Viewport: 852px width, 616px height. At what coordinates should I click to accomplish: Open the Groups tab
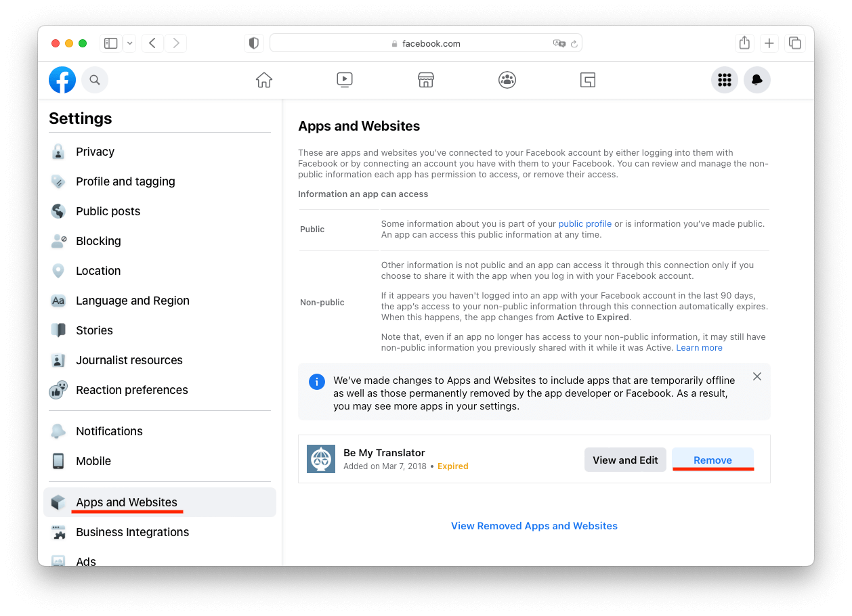click(507, 80)
